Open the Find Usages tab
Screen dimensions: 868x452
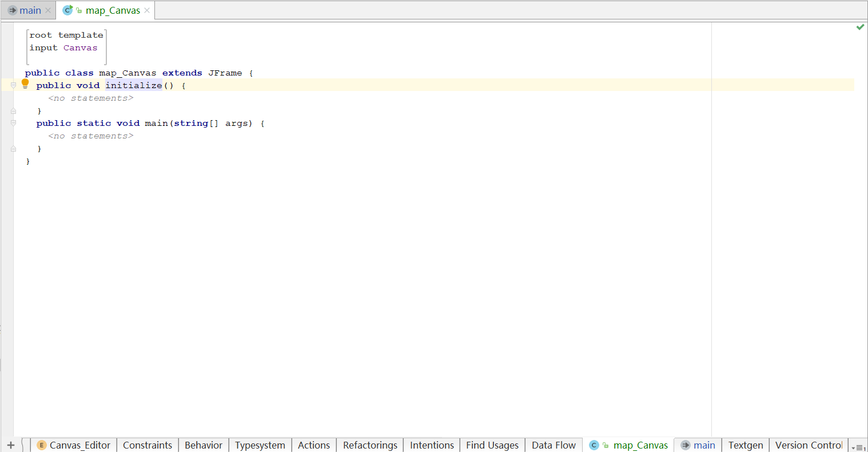492,445
